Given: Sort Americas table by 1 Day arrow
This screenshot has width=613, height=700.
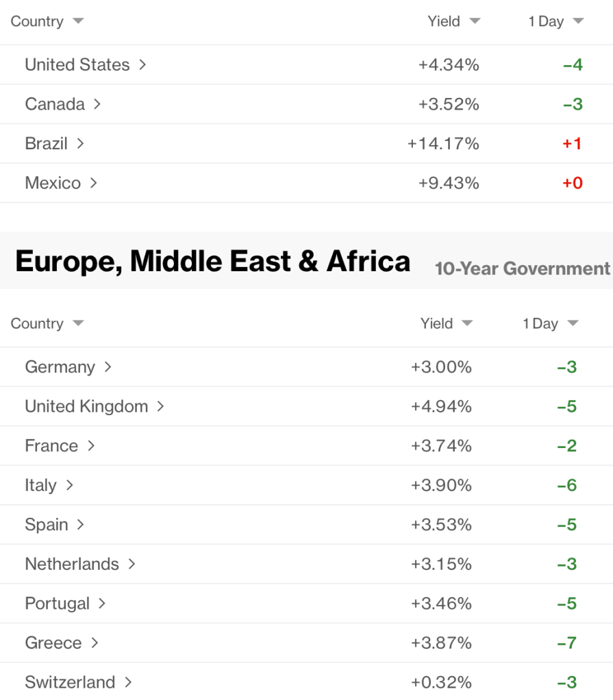Looking at the screenshot, I should point(578,21).
